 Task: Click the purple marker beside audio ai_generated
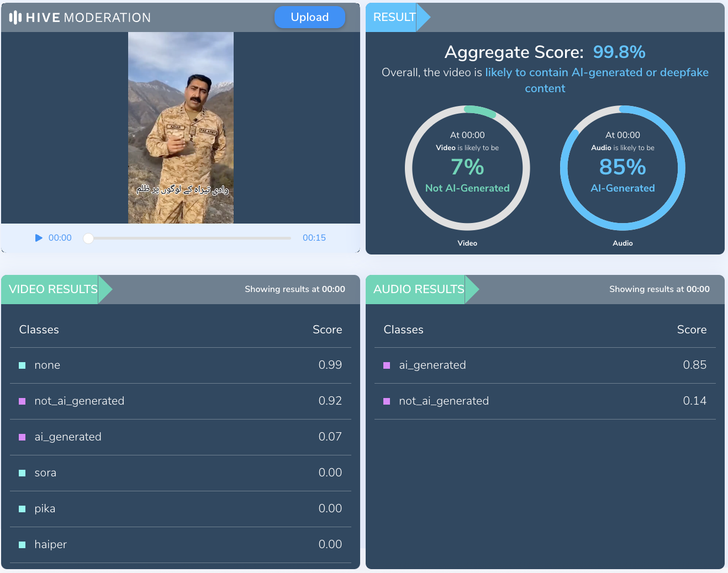coord(387,365)
